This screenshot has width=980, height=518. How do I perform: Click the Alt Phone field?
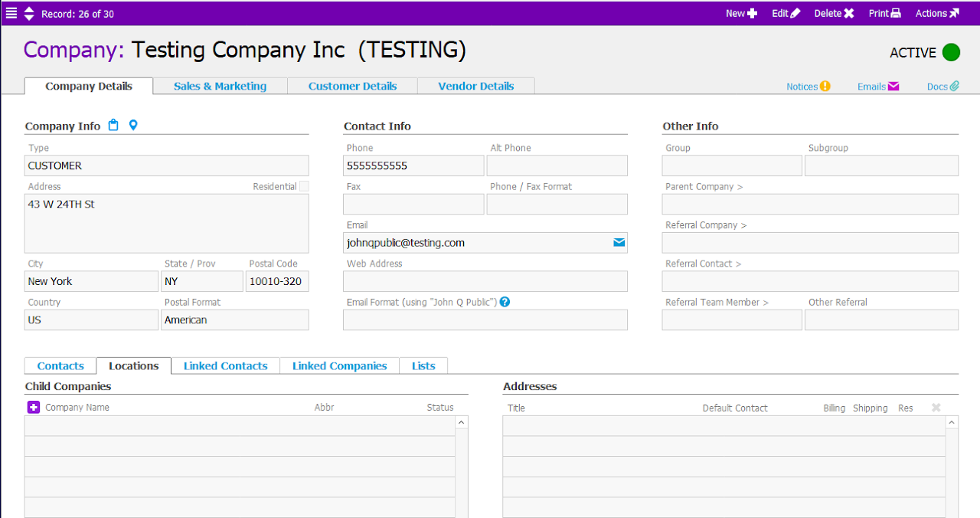point(557,166)
